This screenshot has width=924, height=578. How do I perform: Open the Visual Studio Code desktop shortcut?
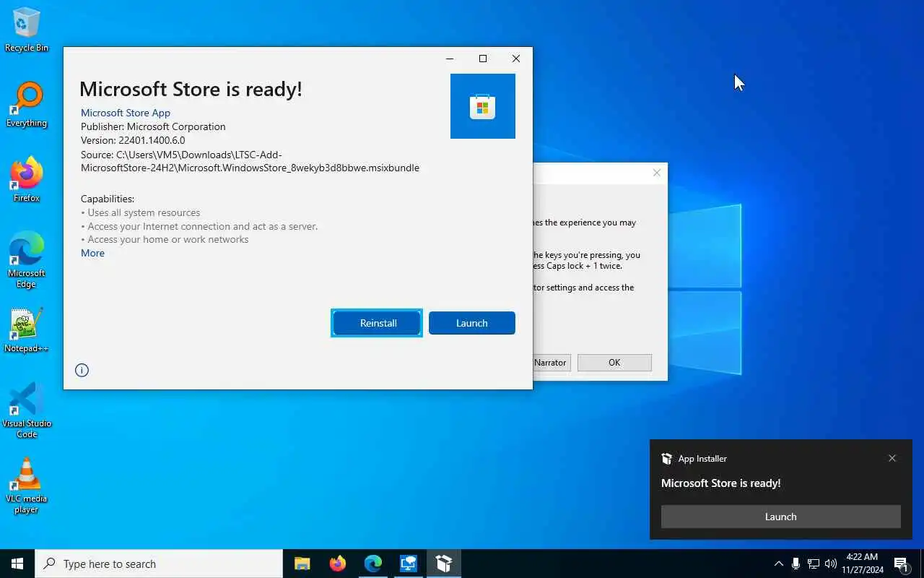click(27, 410)
